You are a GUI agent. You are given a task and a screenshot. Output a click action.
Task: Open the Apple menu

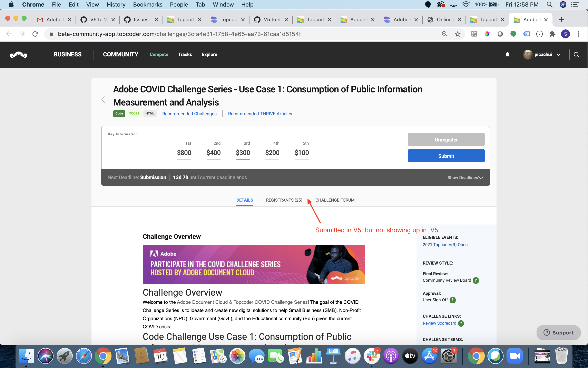click(11, 4)
